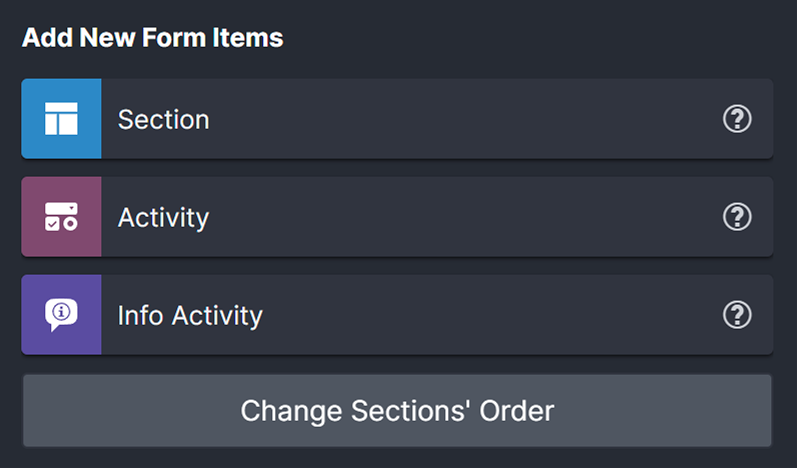Select the "Info Activity" text label
This screenshot has height=468, width=797.
click(x=190, y=316)
